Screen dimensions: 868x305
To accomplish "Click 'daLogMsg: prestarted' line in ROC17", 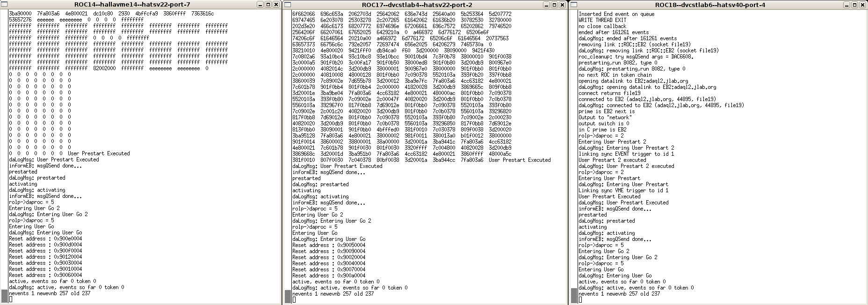I will (x=320, y=184).
